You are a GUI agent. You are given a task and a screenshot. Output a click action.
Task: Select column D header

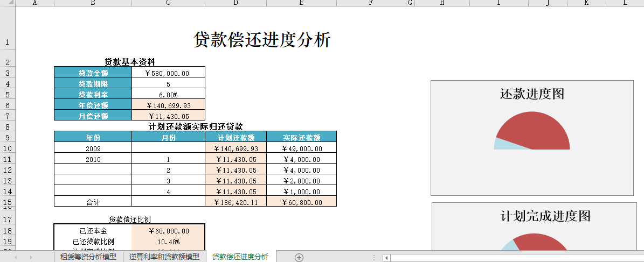point(236,3)
